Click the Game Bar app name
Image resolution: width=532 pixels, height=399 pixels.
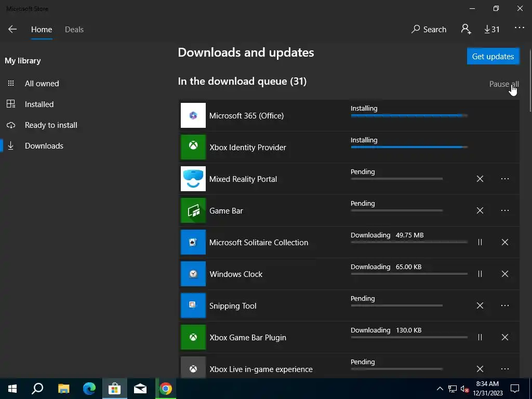click(226, 211)
